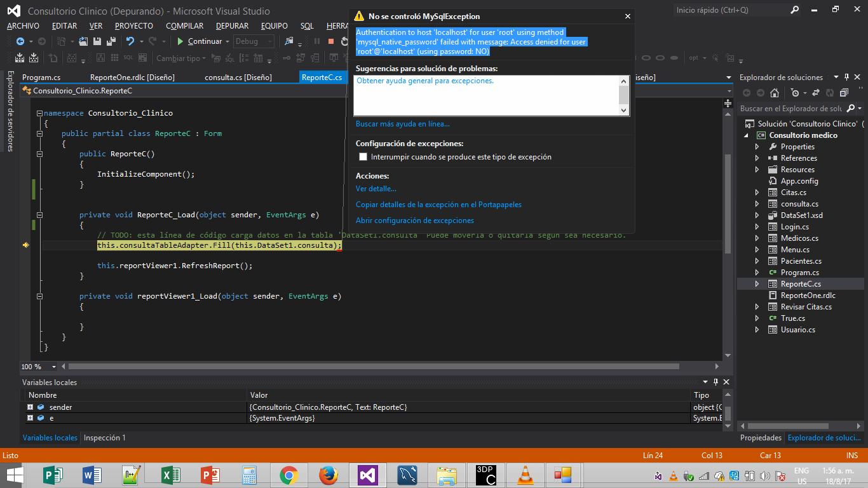868x488 pixels.
Task: Collapse the Consultorio medico project node
Action: [747, 135]
